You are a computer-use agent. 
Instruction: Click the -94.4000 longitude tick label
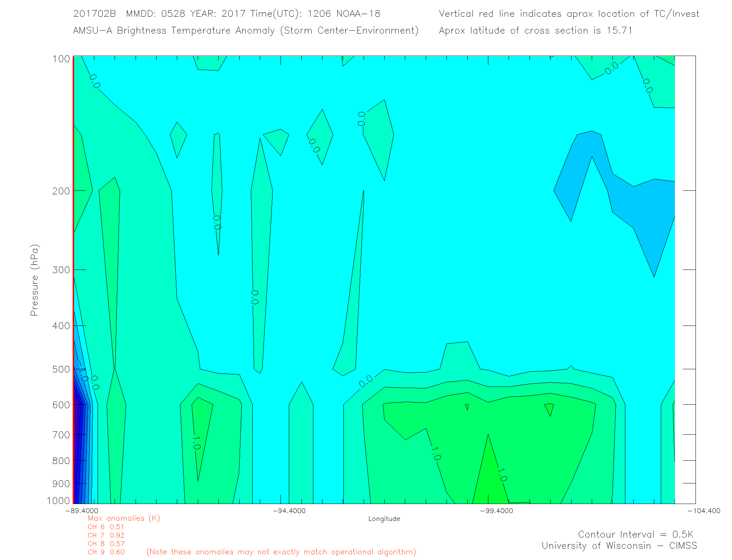tap(289, 511)
